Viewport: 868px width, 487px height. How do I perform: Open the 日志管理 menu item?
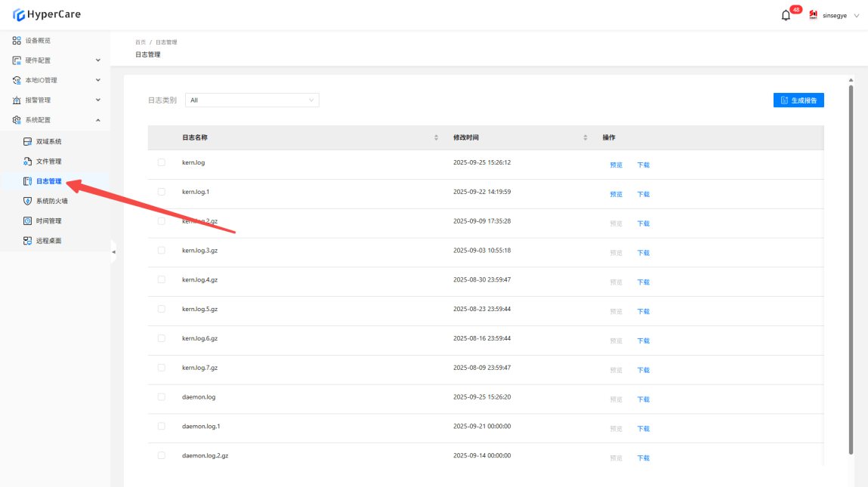click(49, 181)
